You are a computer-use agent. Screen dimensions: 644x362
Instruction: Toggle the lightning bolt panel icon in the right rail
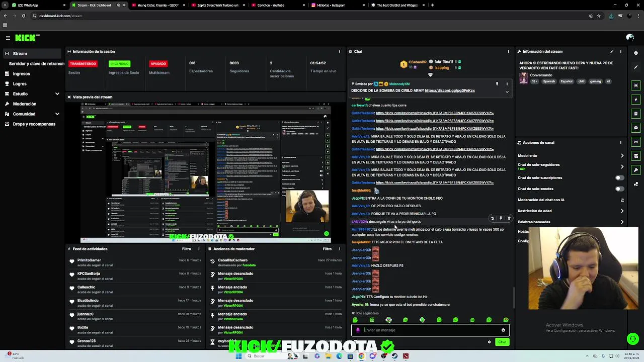click(x=636, y=100)
